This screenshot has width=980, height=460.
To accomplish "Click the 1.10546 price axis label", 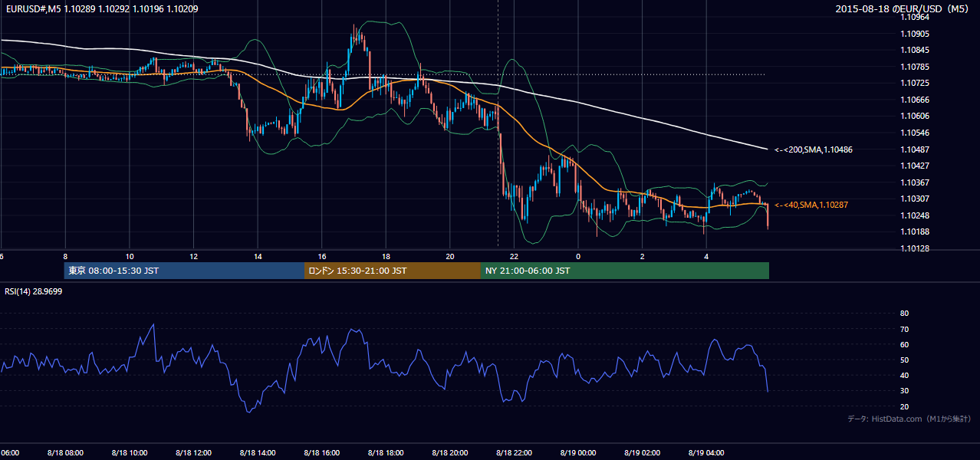I will [914, 133].
